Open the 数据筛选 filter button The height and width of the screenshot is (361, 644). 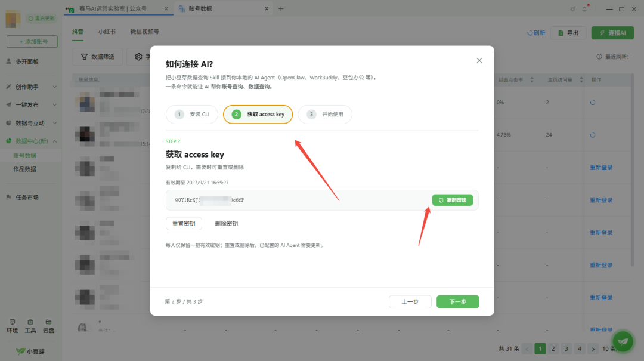click(x=97, y=57)
